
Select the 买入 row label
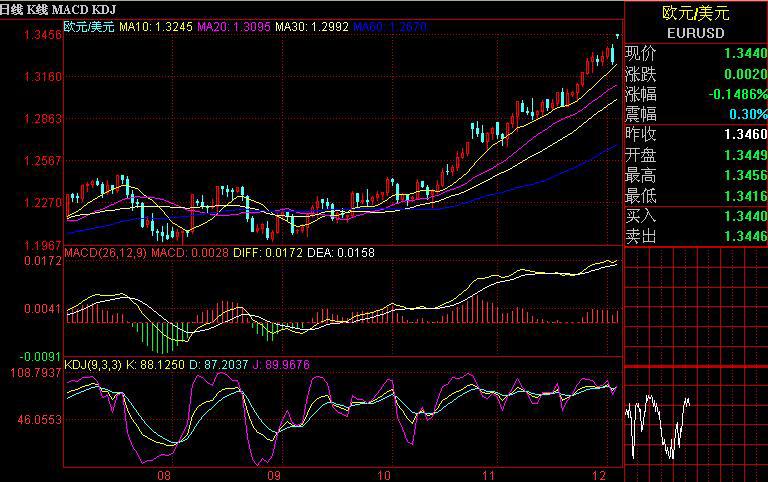point(641,216)
